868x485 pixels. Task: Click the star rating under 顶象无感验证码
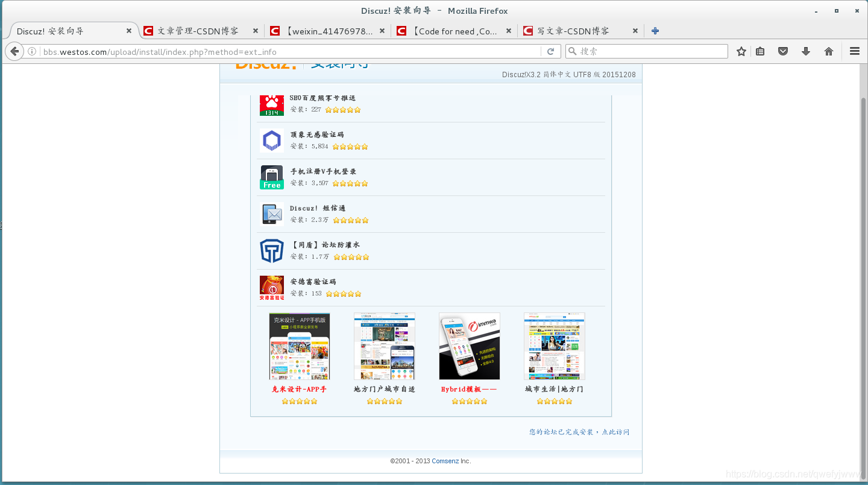pyautogui.click(x=350, y=147)
